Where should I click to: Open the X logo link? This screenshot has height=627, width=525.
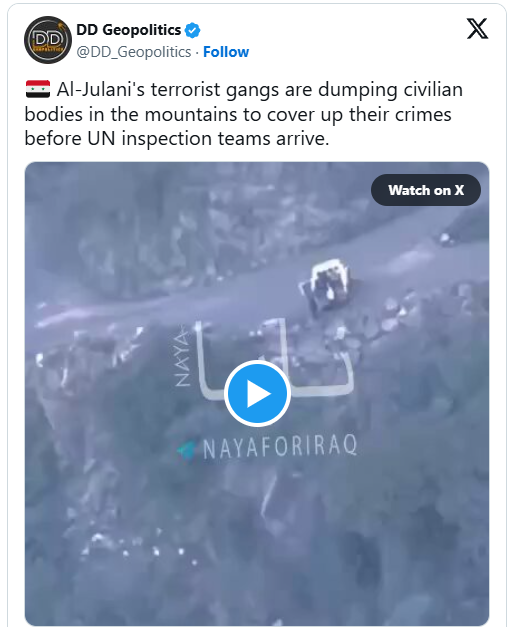(x=477, y=28)
